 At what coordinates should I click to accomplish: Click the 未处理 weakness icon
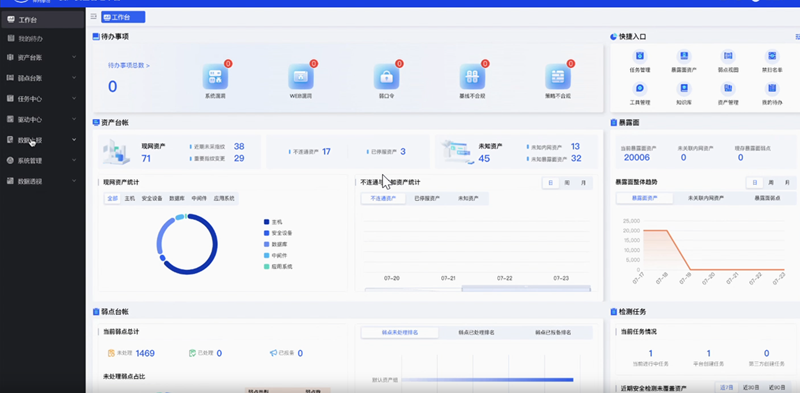(111, 353)
